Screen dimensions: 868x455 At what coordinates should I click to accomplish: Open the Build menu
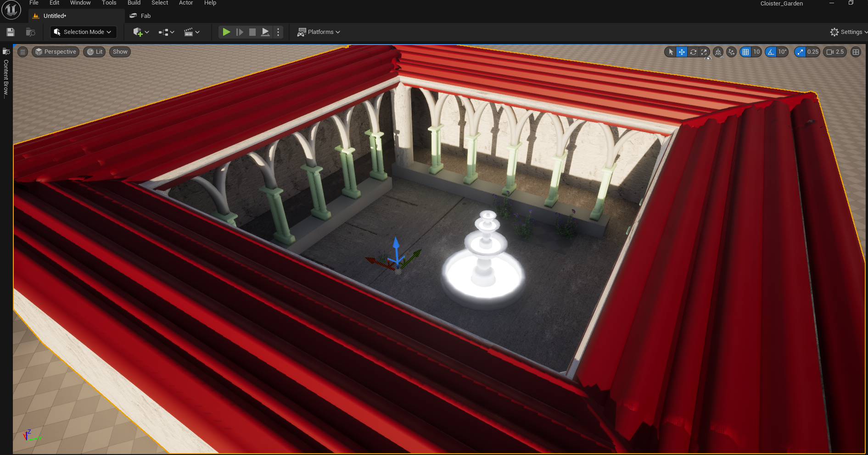point(134,3)
